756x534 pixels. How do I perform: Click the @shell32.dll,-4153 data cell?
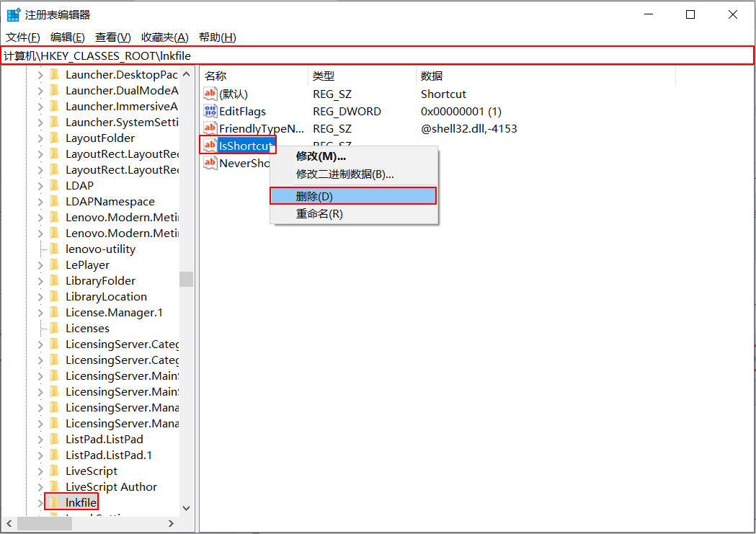click(x=468, y=129)
